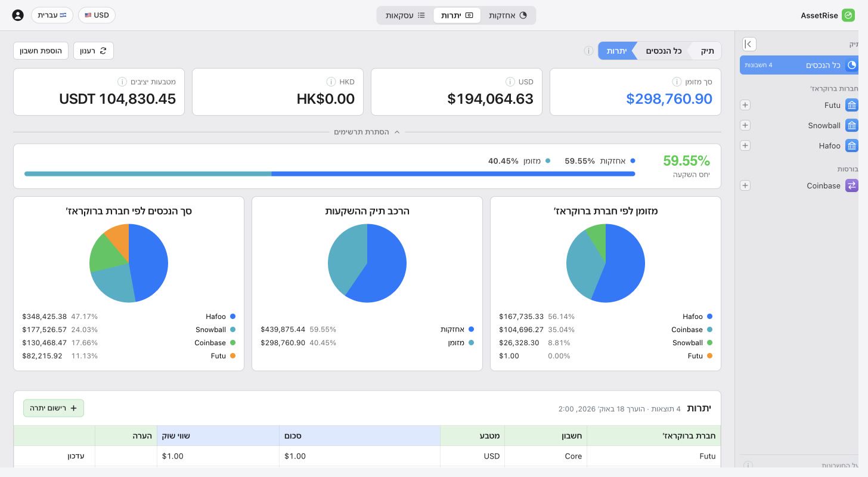Click the מזומן לפי חברת ברוקראז׳ pie chart
This screenshot has height=477, width=868.
point(606,264)
